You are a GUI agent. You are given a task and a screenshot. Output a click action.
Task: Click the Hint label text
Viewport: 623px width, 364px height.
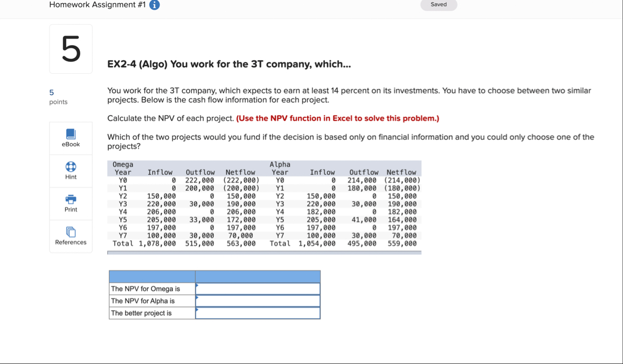(x=71, y=177)
